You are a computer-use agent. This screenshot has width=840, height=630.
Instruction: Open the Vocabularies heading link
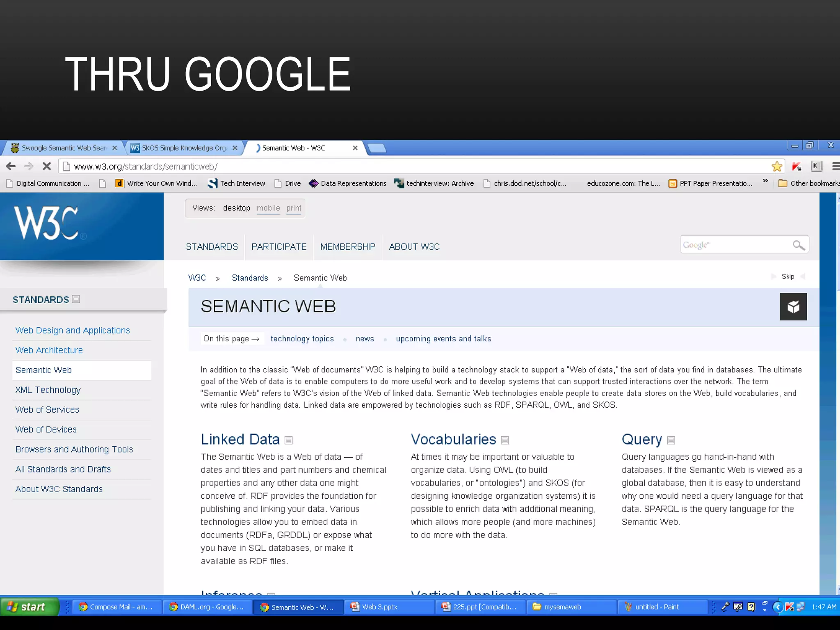coord(454,439)
